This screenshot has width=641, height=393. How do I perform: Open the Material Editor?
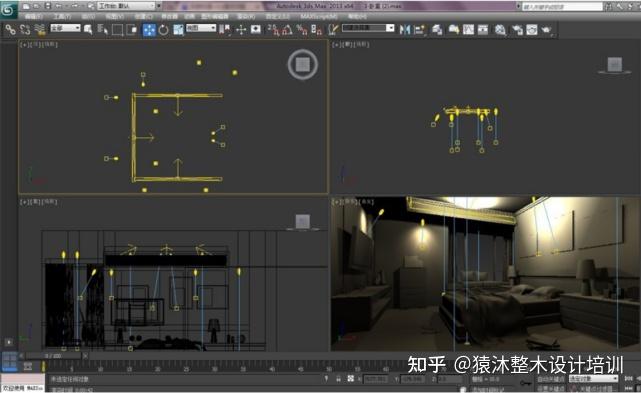tap(500, 29)
